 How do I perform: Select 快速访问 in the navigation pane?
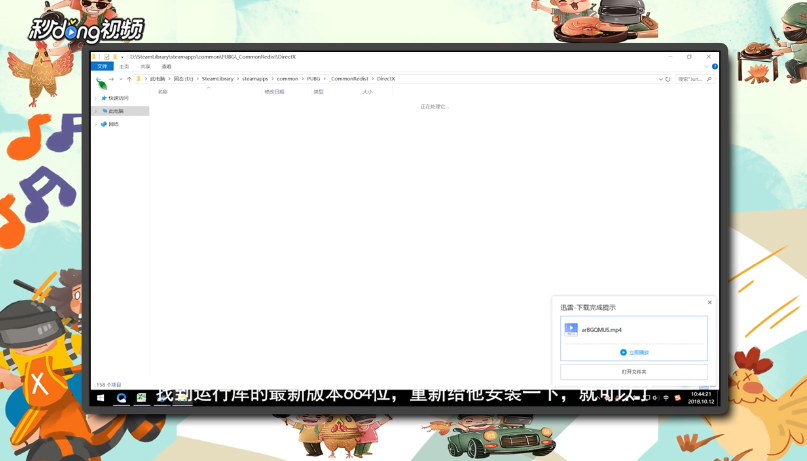(x=118, y=98)
